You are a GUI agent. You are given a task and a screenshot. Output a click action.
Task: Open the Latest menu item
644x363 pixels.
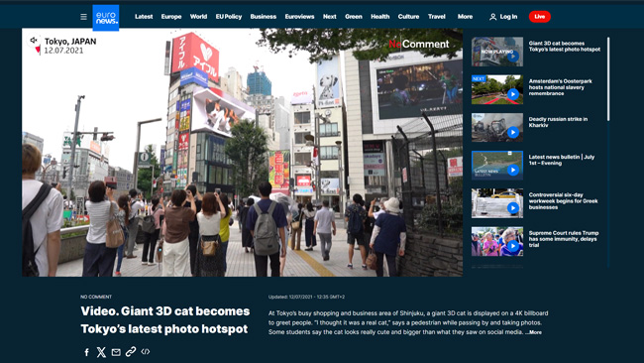point(144,17)
